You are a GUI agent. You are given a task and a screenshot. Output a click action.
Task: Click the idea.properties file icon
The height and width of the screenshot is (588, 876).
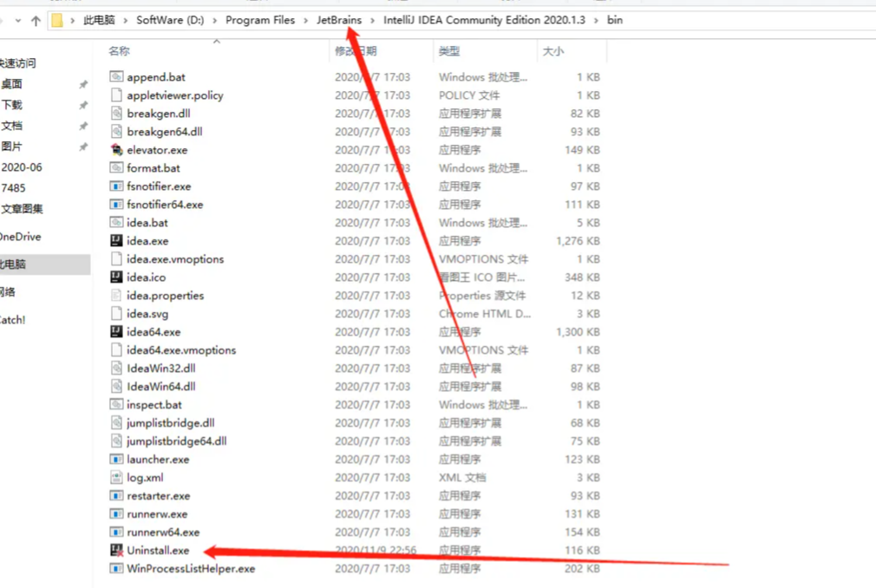116,296
